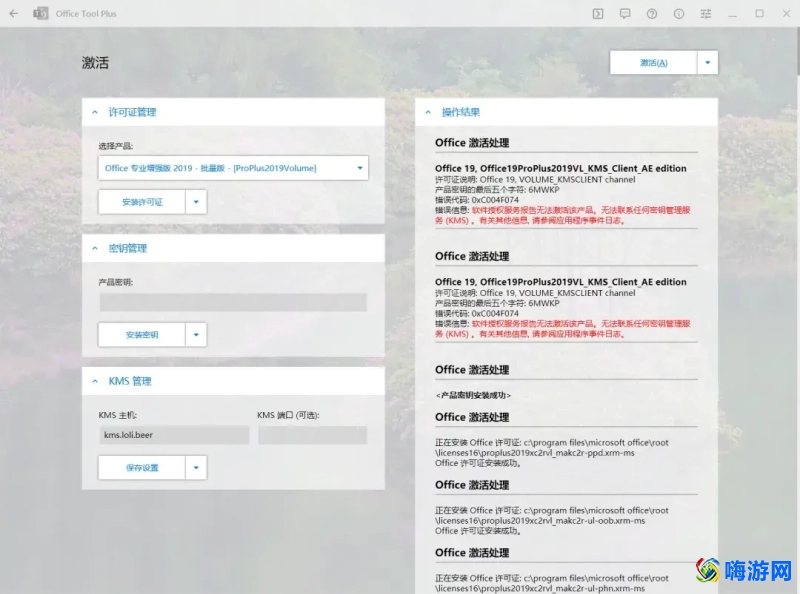Image resolution: width=800 pixels, height=594 pixels.
Task: Maximize the Office Tool Plus window
Action: [x=760, y=14]
